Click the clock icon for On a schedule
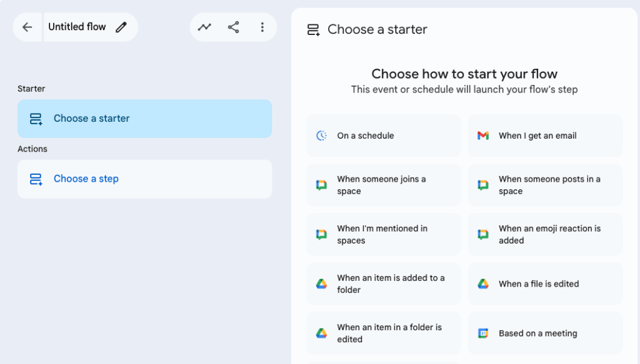Image resolution: width=640 pixels, height=364 pixels. (321, 135)
